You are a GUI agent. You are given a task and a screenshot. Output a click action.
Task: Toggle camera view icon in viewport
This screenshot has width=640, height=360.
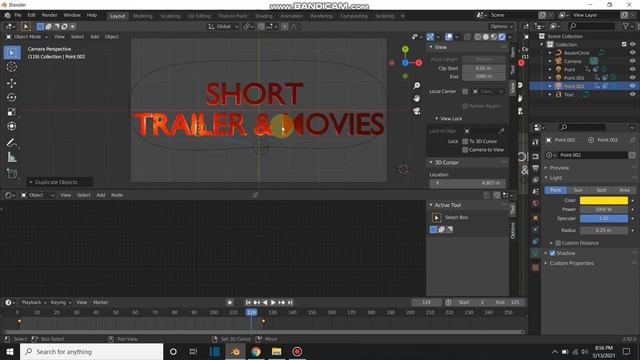click(x=416, y=111)
